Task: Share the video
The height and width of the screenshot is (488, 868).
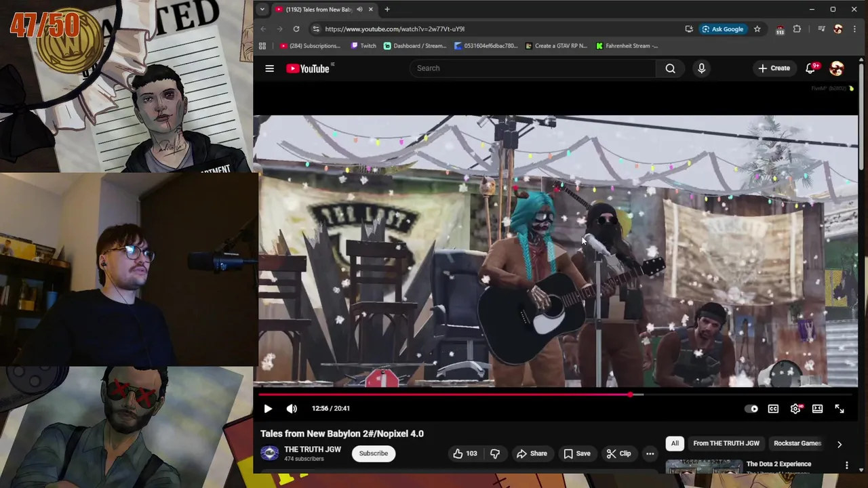Action: click(532, 453)
